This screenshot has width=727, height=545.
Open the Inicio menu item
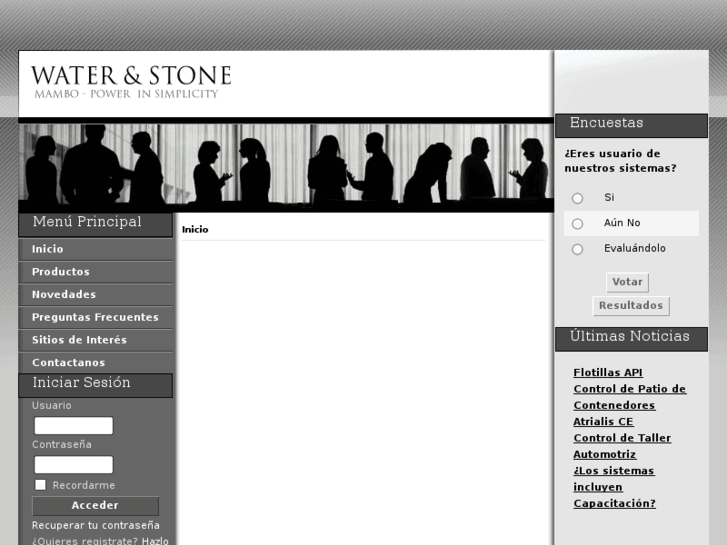96,249
